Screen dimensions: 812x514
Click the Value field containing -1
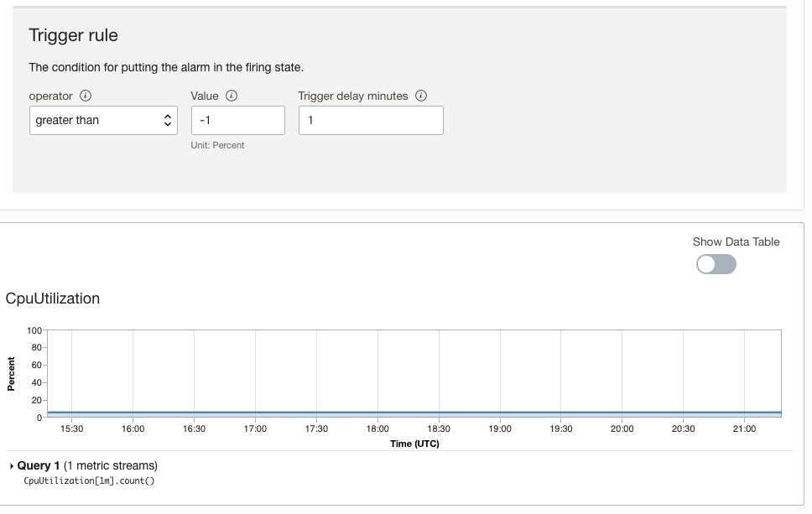(x=237, y=121)
